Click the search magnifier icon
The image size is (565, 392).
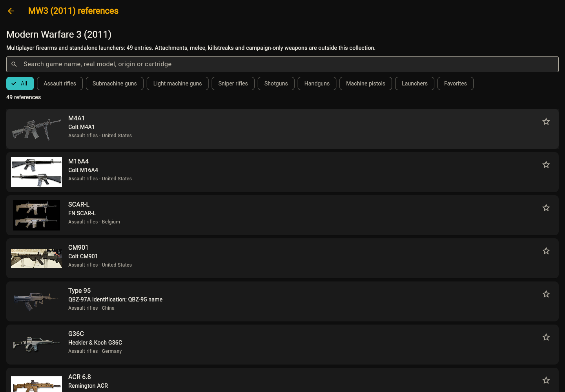click(14, 64)
